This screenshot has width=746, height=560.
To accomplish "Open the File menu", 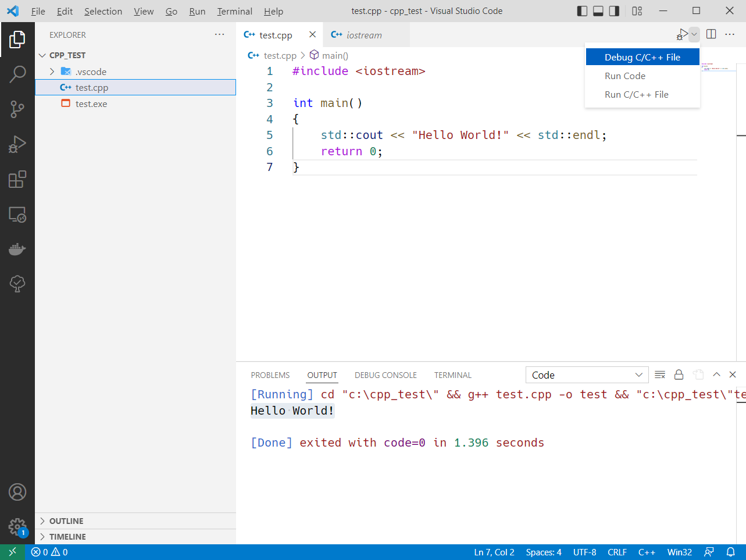I will click(38, 11).
